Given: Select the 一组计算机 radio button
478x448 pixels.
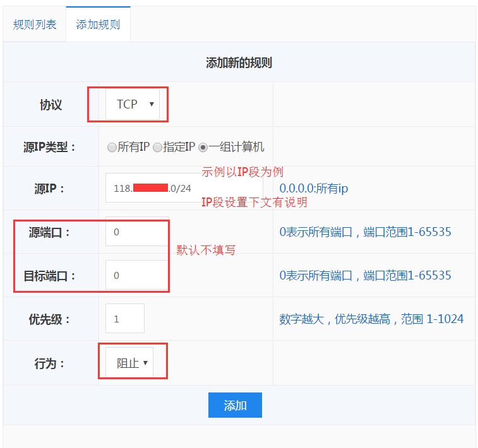Looking at the screenshot, I should (x=203, y=148).
